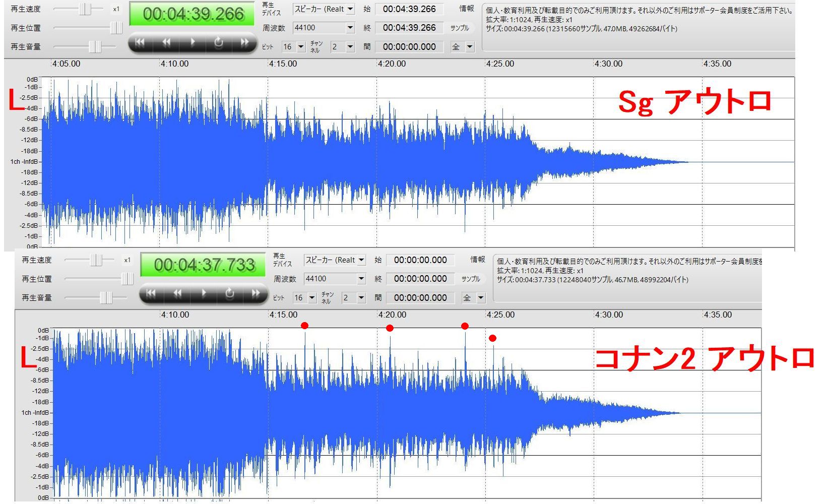Open the 全 dropdown in top window

(x=463, y=46)
